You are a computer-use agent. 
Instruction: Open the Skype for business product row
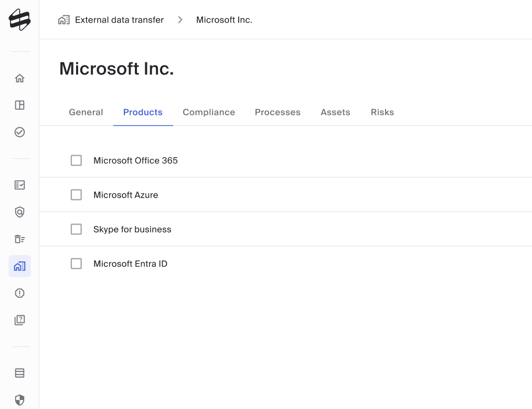click(x=286, y=229)
